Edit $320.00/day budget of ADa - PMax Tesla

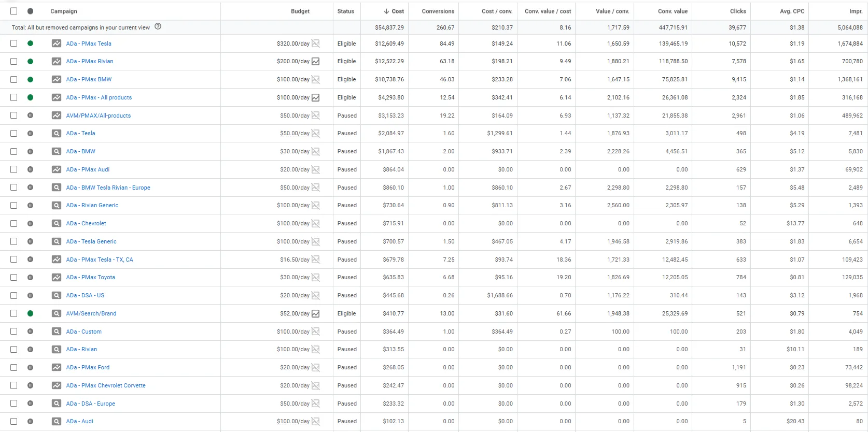click(293, 44)
